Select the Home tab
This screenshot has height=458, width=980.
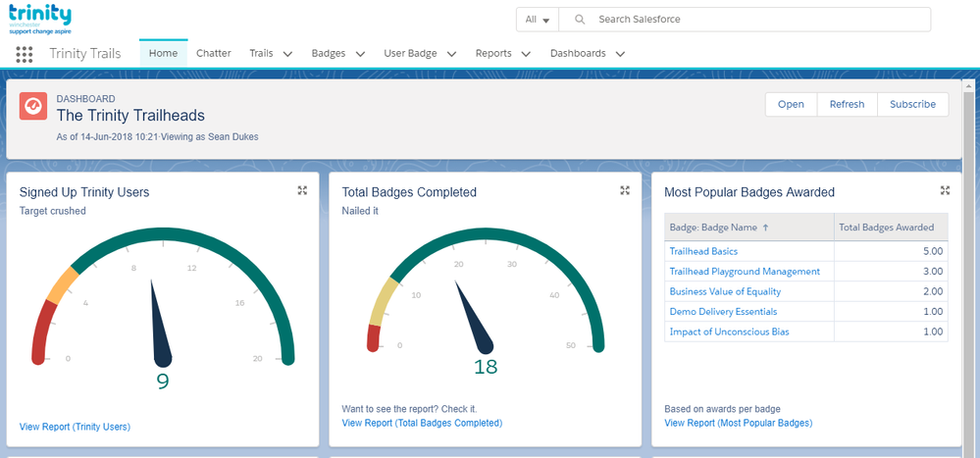pos(163,53)
